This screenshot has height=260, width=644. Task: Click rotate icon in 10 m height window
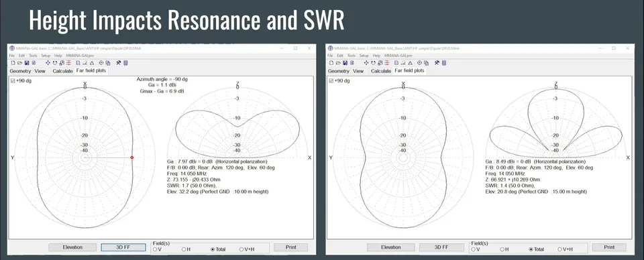pyautogui.click(x=54, y=63)
